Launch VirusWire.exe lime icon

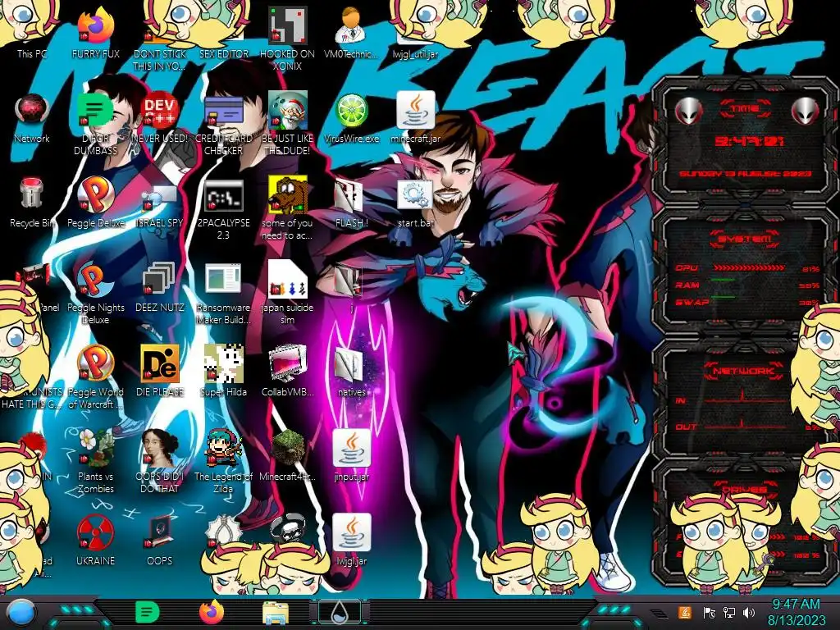point(351,118)
